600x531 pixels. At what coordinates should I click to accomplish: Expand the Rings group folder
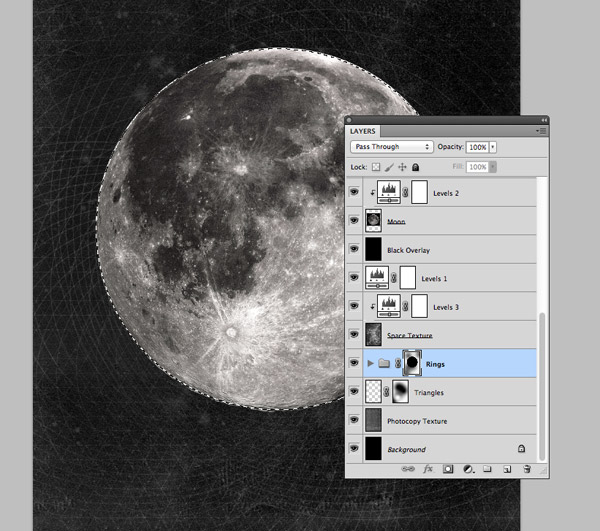point(372,364)
